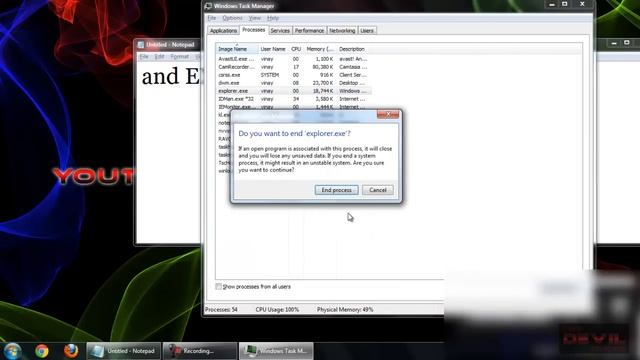Launch Google Chrome from taskbar
Image resolution: width=640 pixels, height=360 pixels.
[x=42, y=351]
